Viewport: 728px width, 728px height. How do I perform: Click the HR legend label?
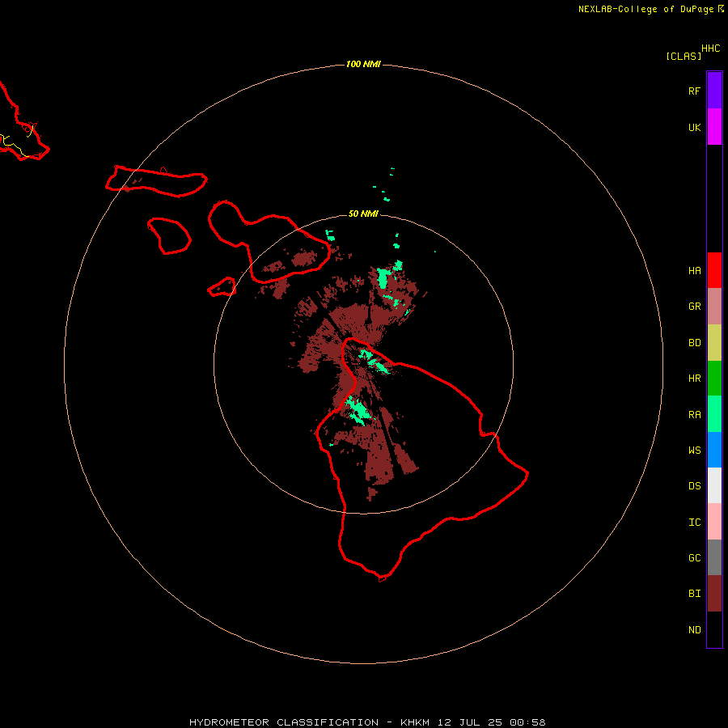pyautogui.click(x=694, y=379)
